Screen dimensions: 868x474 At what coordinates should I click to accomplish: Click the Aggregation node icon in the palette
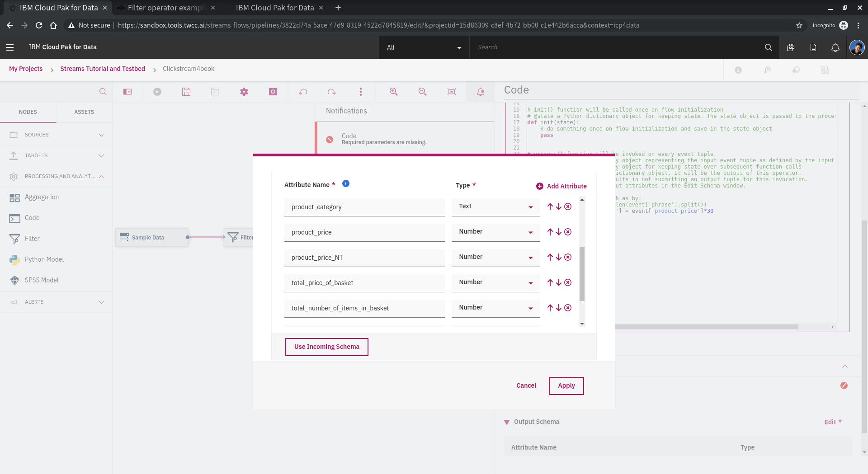pyautogui.click(x=14, y=197)
